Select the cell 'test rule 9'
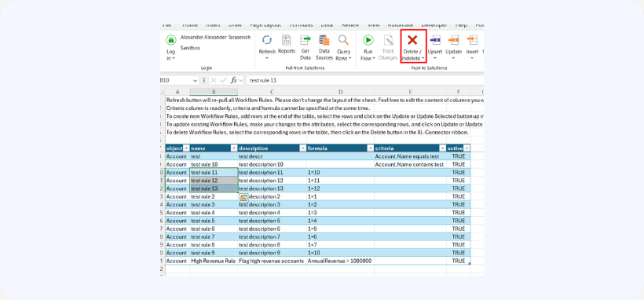 pyautogui.click(x=214, y=253)
